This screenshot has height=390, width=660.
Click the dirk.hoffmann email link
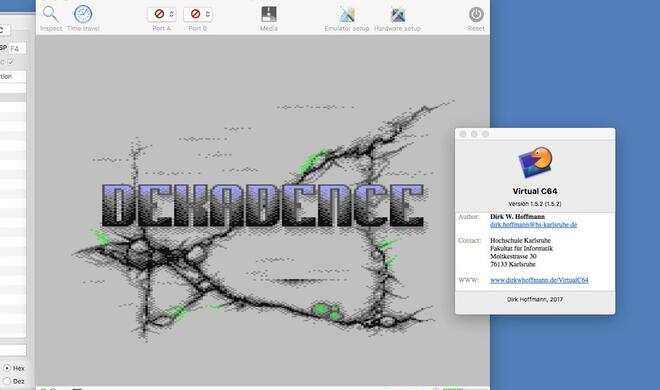pos(533,225)
